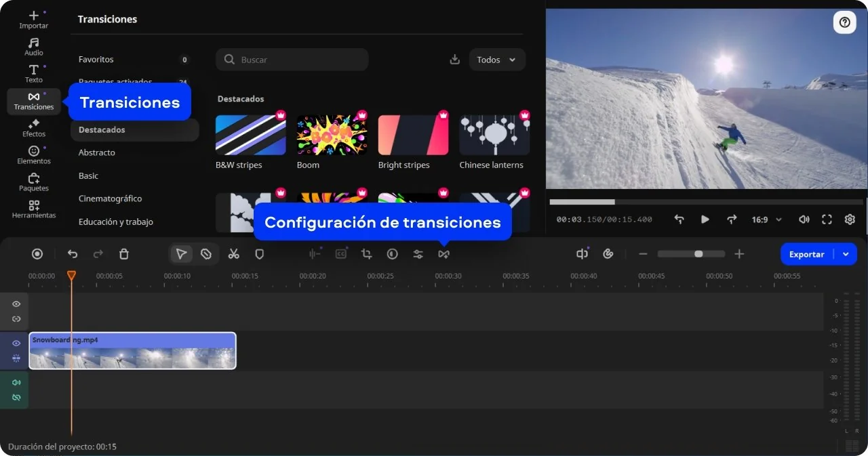Toggle unlink icon on audio track

16,397
